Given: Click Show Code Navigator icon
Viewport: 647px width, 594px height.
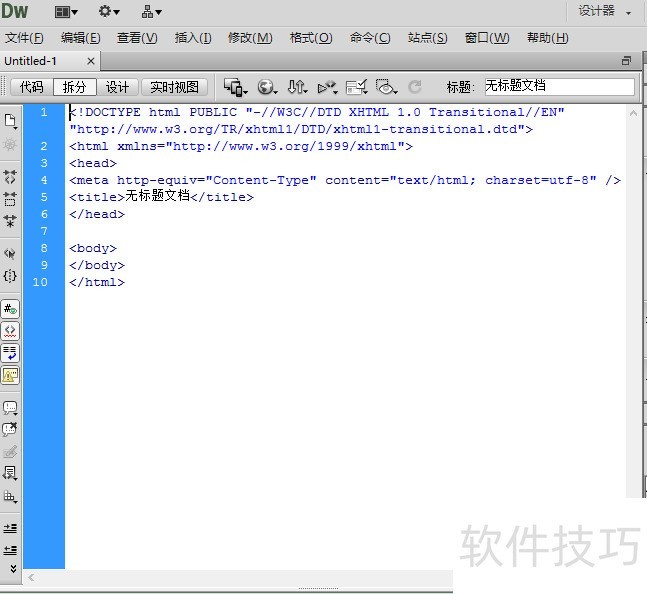Looking at the screenshot, I should pyautogui.click(x=10, y=144).
